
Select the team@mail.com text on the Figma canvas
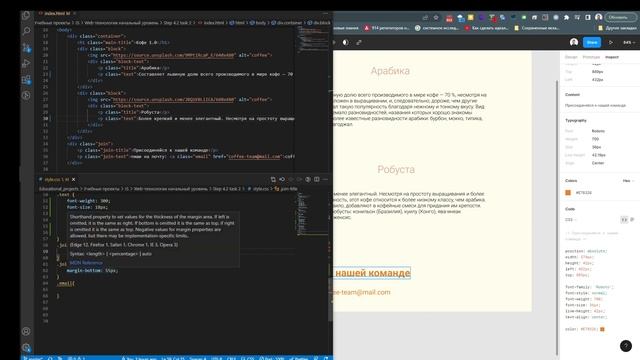point(362,292)
